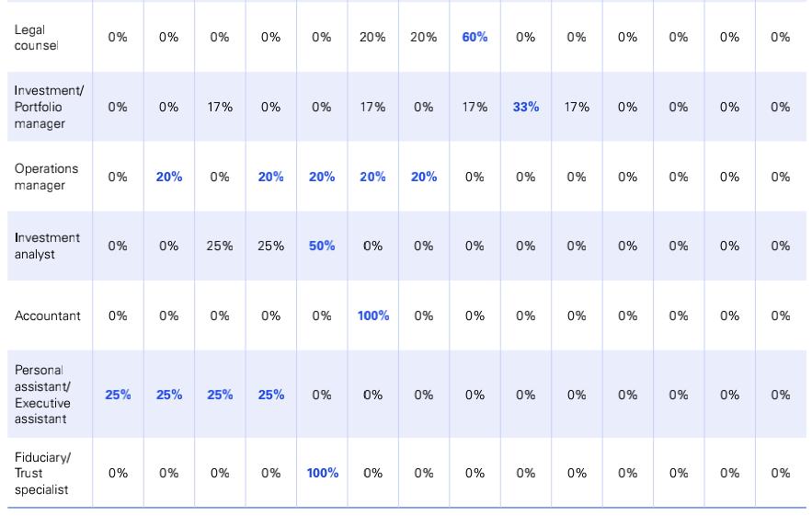Click the first 20% in Legal counsel row
This screenshot has height=516, width=812.
click(x=372, y=38)
